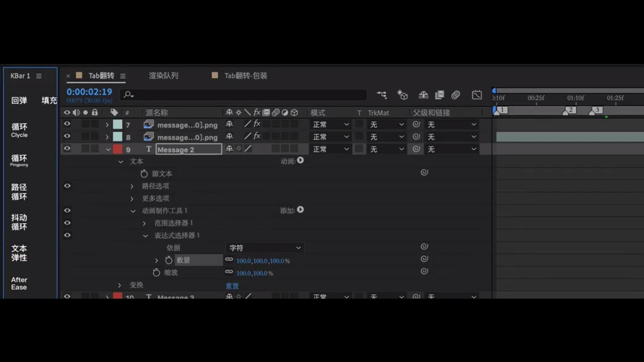The height and width of the screenshot is (362, 644).
Task: Switch to 渲染队列 tab
Action: (x=163, y=76)
